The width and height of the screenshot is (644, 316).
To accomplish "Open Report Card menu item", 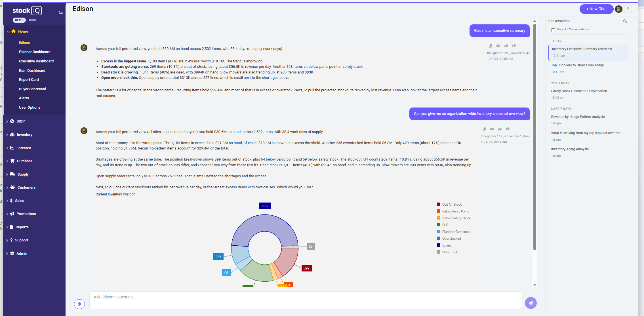I will [x=29, y=80].
